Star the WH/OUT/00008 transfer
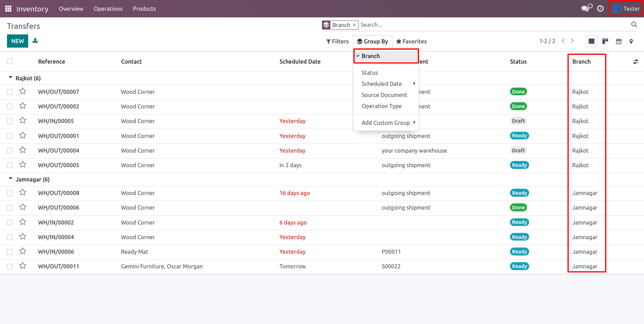644x324 pixels. (23, 193)
